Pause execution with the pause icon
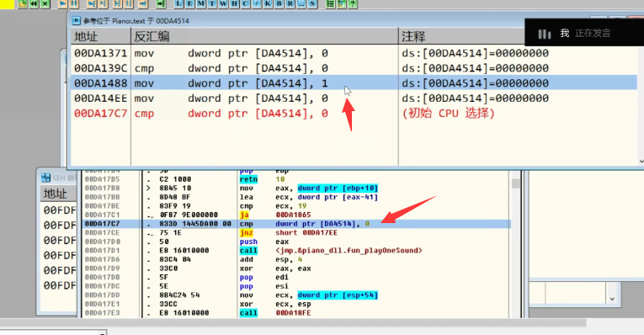This screenshot has height=335, width=644. coord(74,3)
